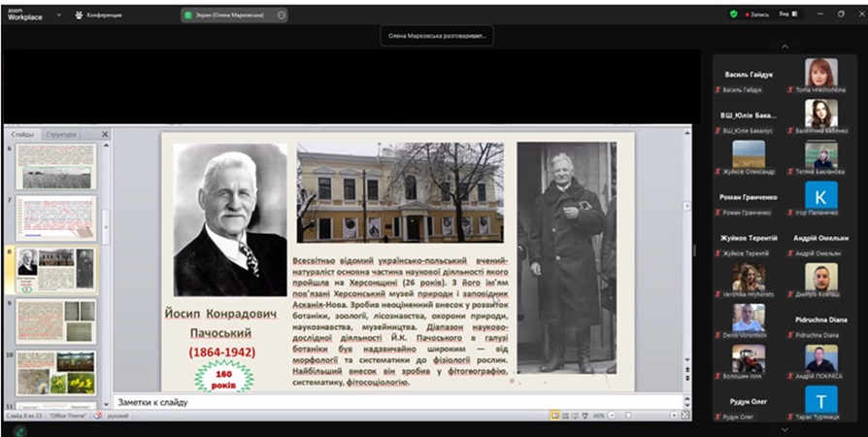Click the zoom slider handle

628,416
